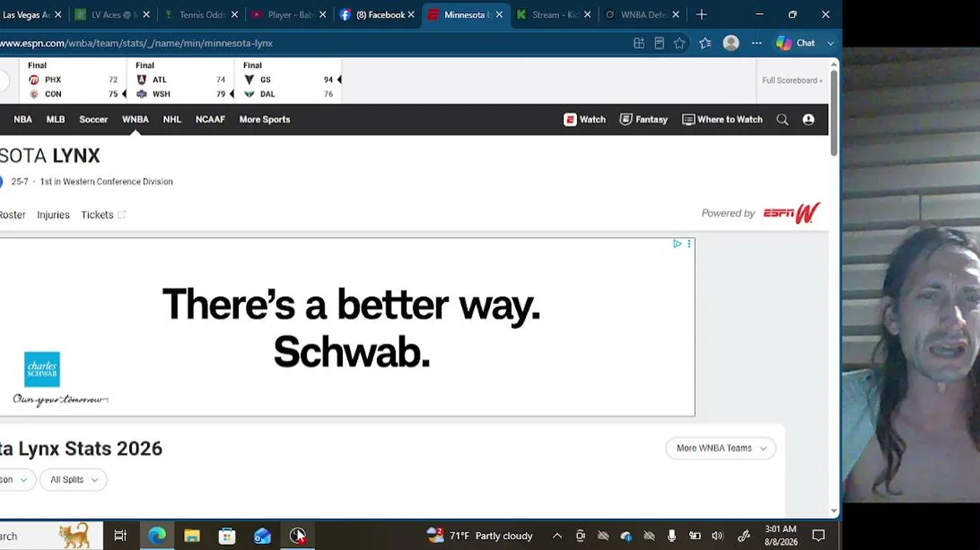Open the clock showing 3:01 AM
This screenshot has width=980, height=550.
[x=780, y=535]
